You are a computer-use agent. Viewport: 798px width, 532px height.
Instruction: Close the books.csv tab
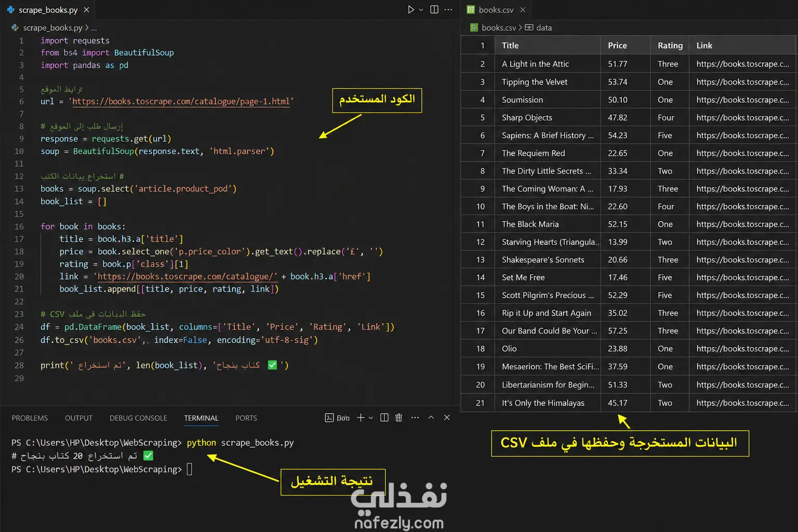[523, 10]
